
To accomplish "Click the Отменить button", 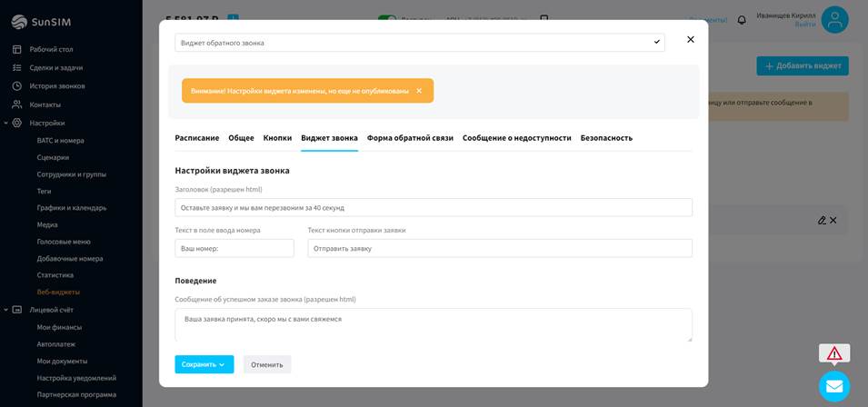I will (266, 364).
